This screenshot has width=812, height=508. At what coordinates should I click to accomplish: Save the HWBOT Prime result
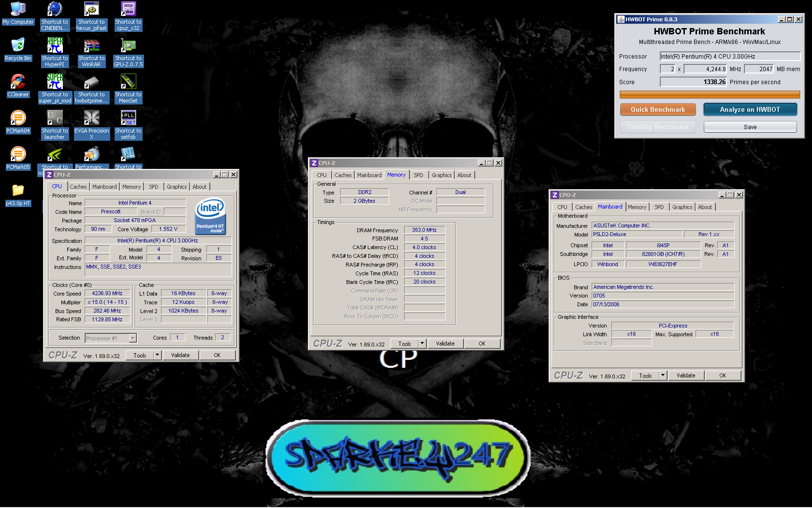[x=750, y=127]
